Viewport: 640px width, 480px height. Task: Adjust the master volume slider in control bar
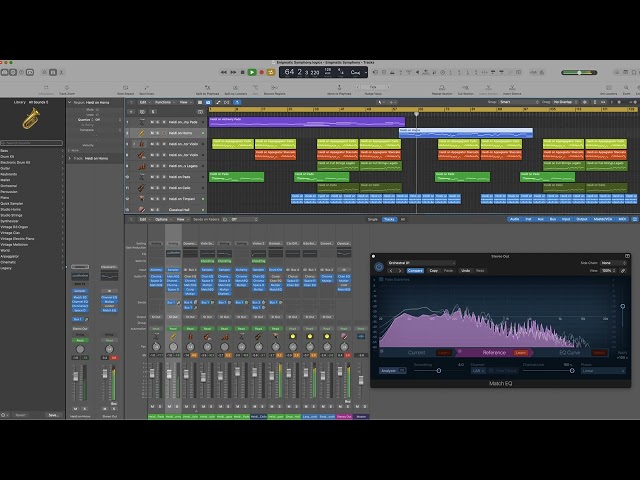coord(579,72)
